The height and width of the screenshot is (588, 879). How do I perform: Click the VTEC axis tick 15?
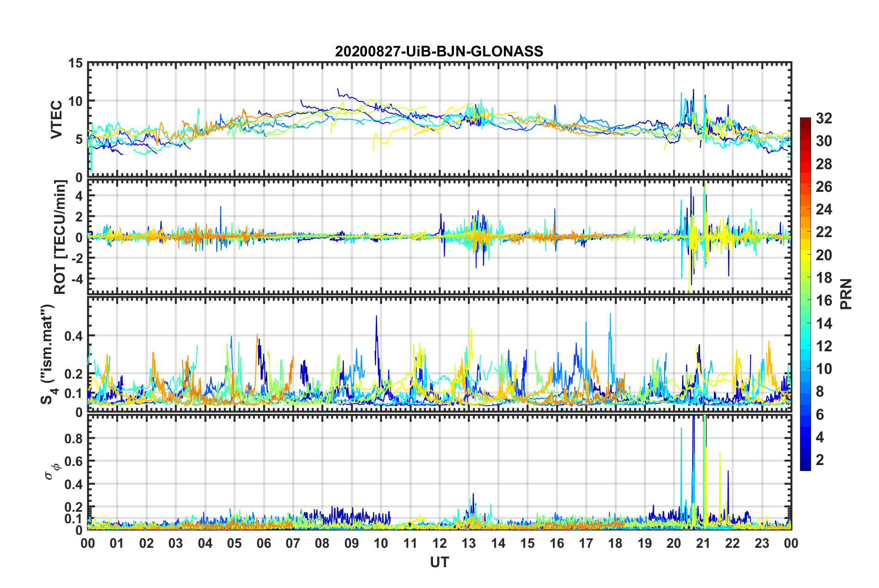coord(75,63)
